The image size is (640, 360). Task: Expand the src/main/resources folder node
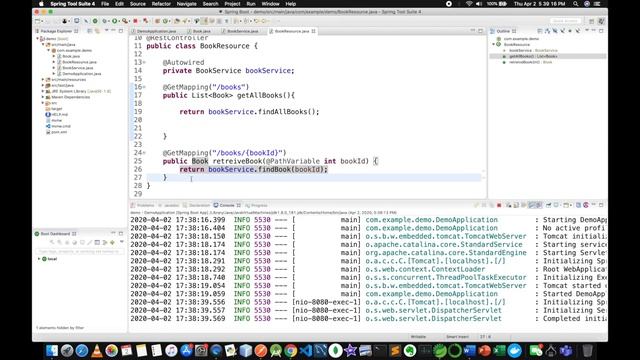43,80
